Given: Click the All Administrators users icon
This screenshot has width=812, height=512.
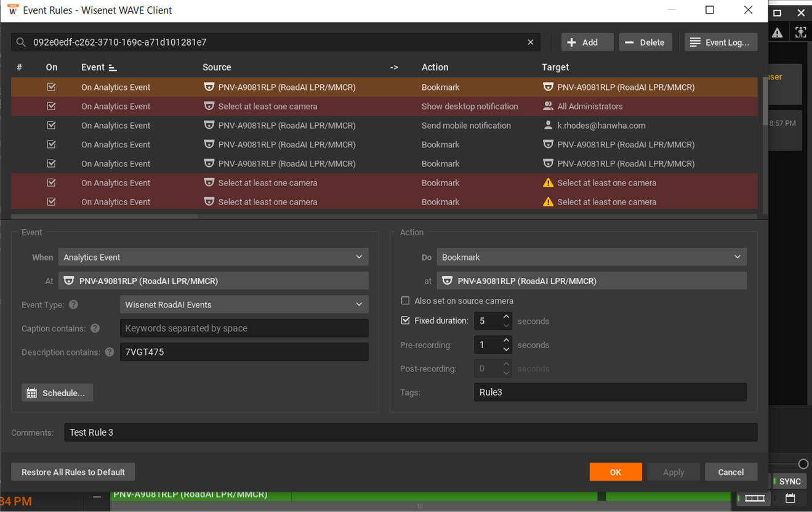Looking at the screenshot, I should coord(548,106).
